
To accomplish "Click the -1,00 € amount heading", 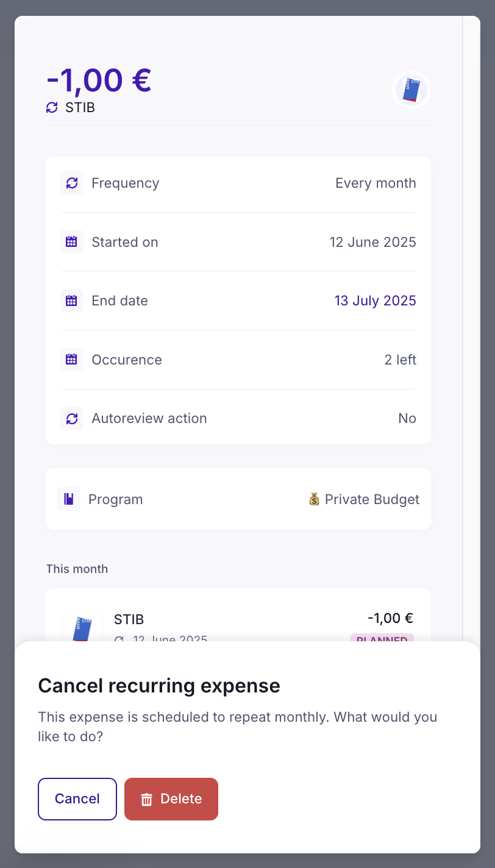I will click(x=99, y=80).
